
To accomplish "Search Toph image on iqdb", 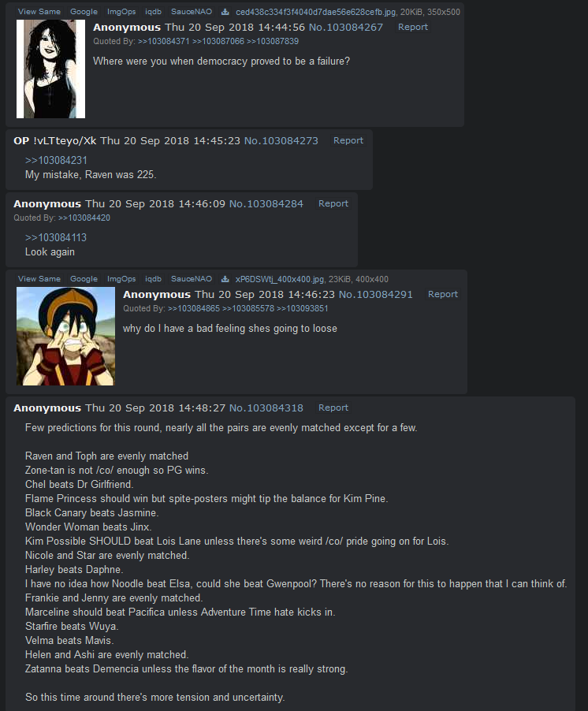I will click(x=153, y=279).
